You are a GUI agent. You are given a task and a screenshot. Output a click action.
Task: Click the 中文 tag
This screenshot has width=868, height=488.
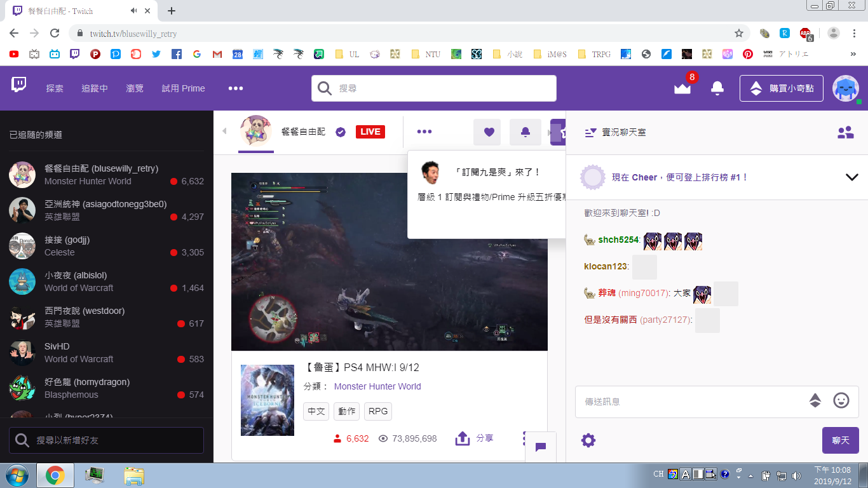coord(316,412)
